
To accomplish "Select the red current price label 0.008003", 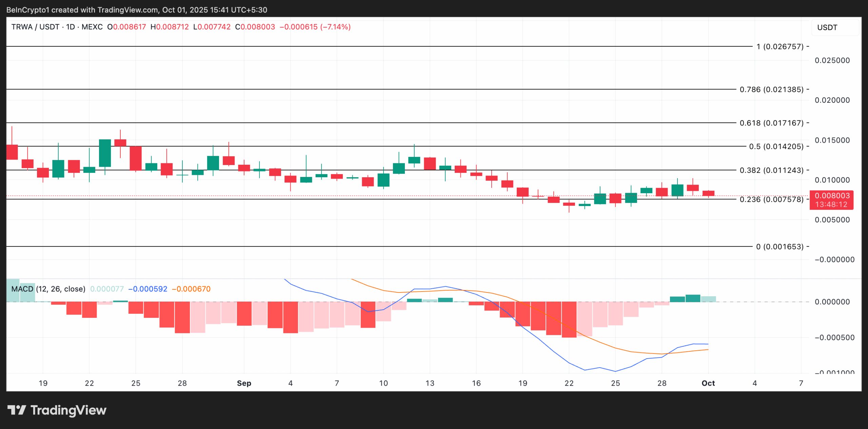I will (x=832, y=196).
